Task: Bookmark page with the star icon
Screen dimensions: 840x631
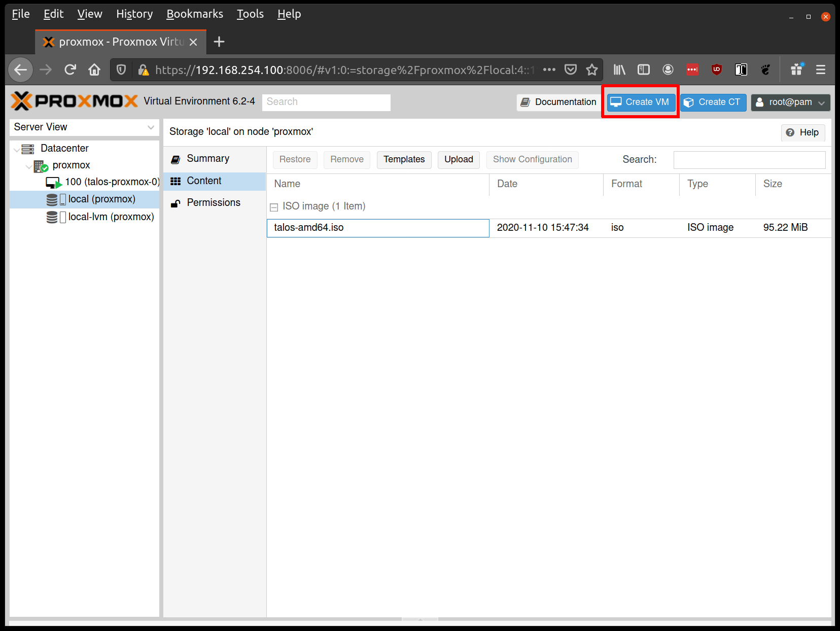Action: pyautogui.click(x=591, y=69)
